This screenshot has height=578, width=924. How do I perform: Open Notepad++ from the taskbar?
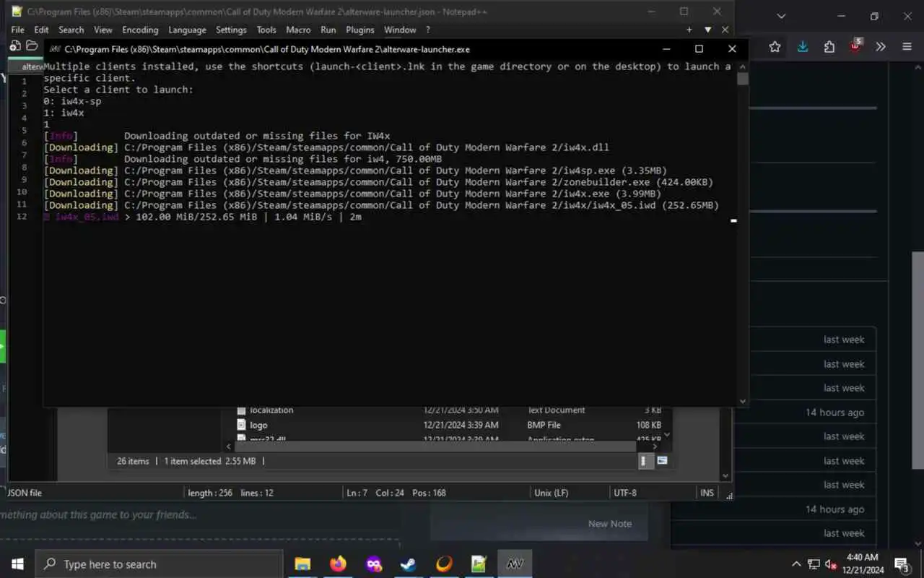point(479,564)
